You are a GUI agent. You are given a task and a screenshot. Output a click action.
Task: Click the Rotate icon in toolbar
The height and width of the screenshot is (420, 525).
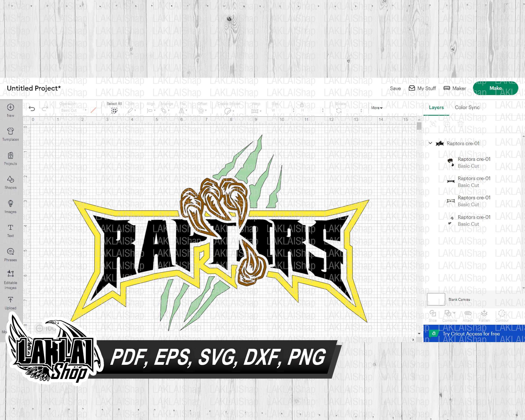click(339, 111)
